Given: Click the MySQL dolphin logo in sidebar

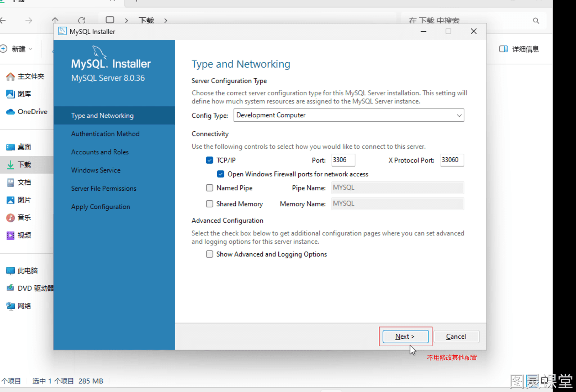Looking at the screenshot, I should click(99, 52).
